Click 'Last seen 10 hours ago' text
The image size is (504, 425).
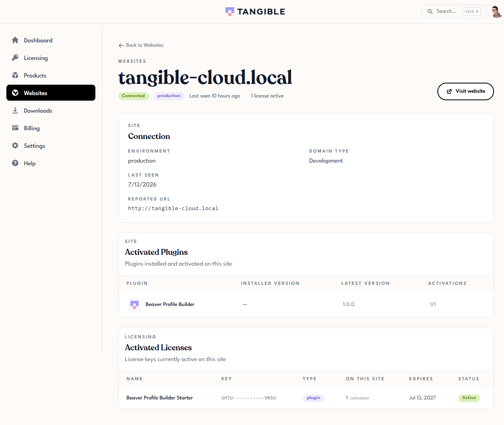click(x=215, y=96)
